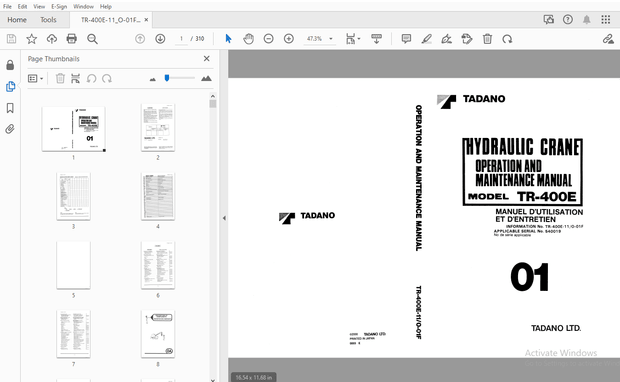
Task: Select page 6 thumbnail
Action: 158,265
